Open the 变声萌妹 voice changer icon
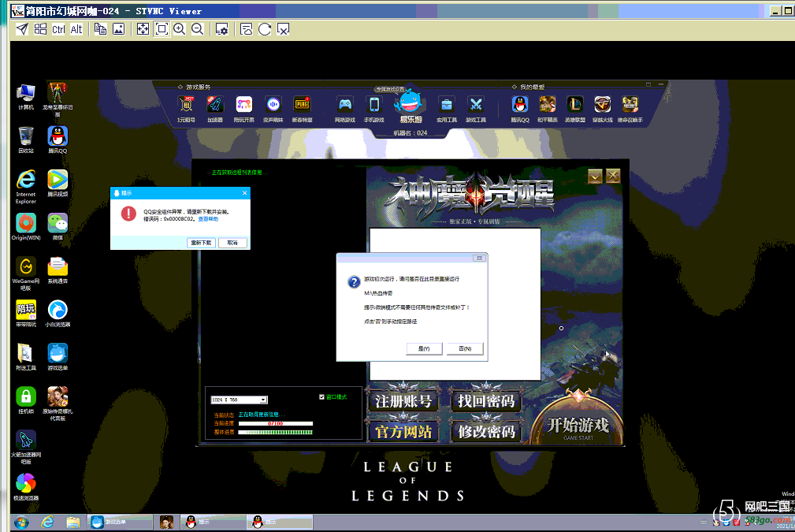The image size is (795, 532). click(273, 109)
